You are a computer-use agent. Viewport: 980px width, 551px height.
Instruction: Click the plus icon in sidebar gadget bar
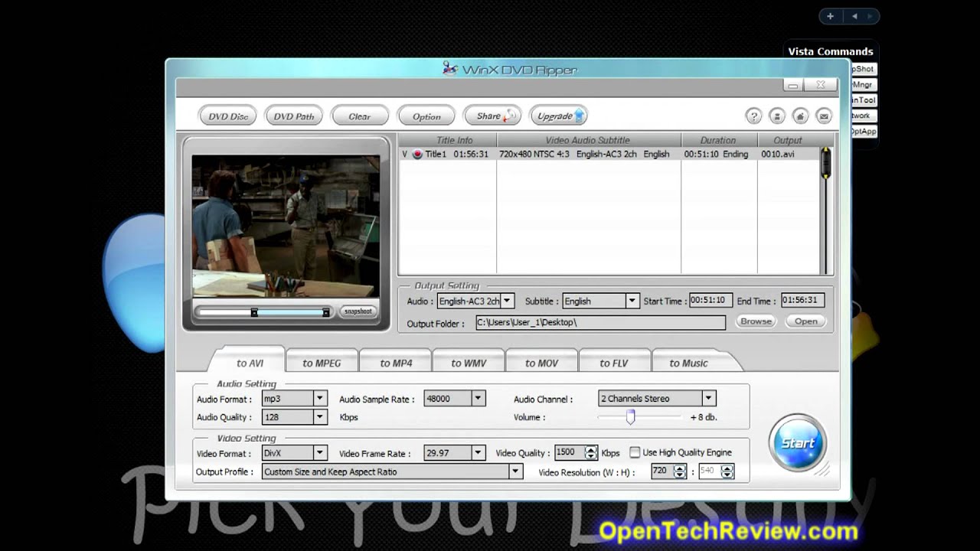click(830, 16)
